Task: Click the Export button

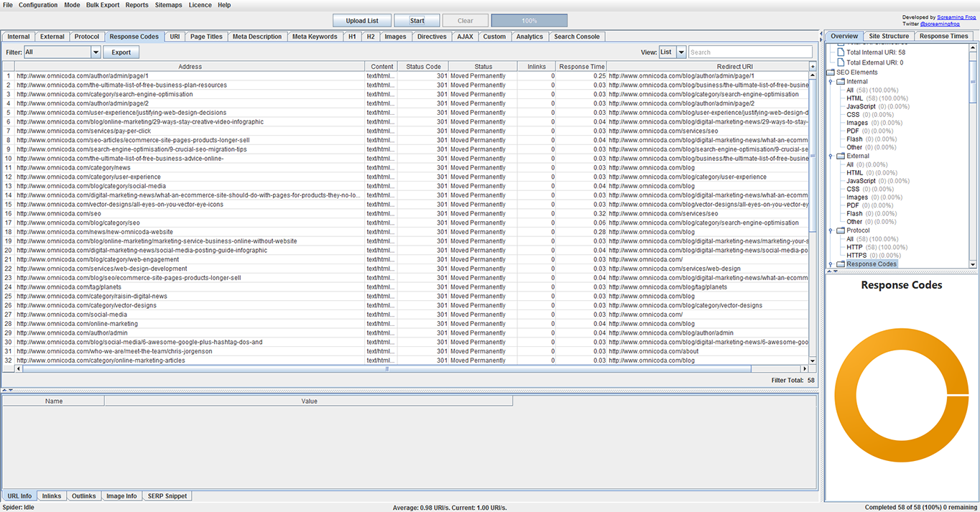Action: 121,52
